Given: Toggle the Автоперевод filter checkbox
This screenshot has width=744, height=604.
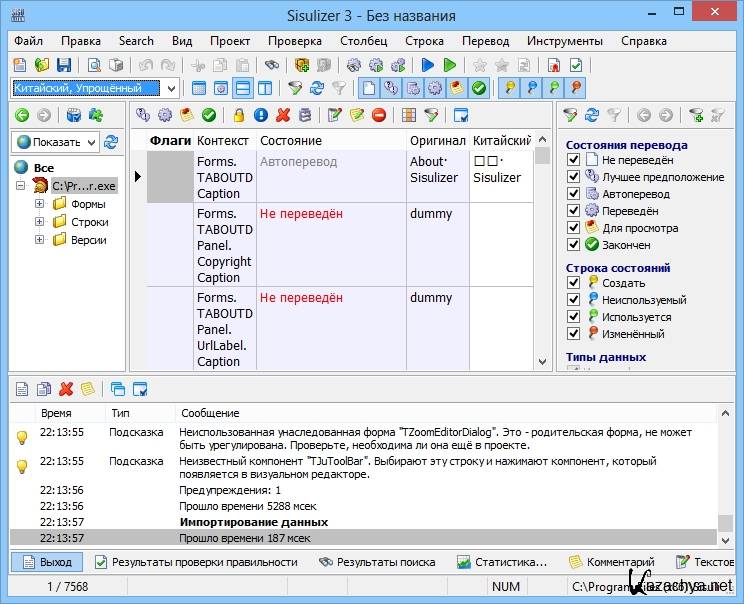Looking at the screenshot, I should (574, 194).
